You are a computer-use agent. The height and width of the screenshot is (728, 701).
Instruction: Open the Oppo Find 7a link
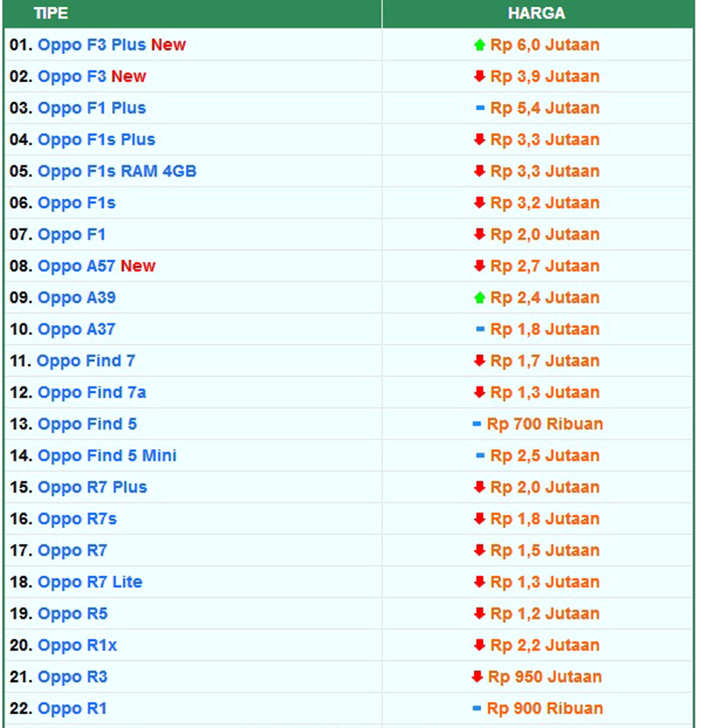pyautogui.click(x=91, y=392)
